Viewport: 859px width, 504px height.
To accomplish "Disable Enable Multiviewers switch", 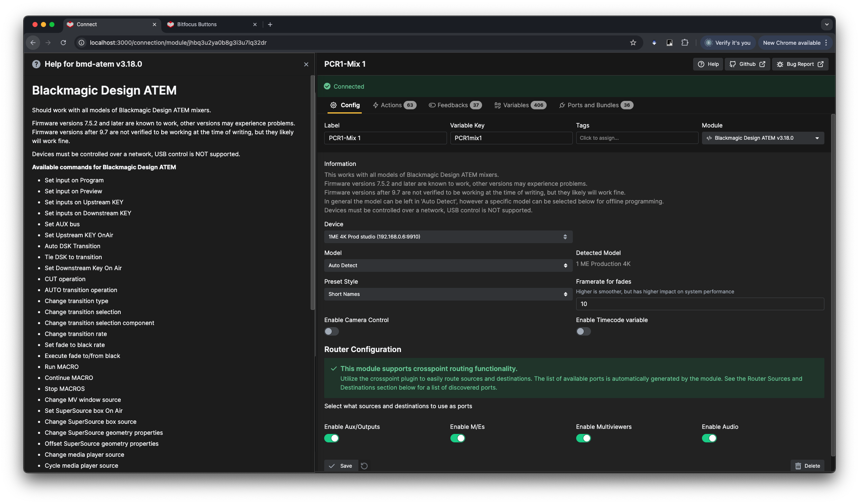I will click(x=583, y=438).
